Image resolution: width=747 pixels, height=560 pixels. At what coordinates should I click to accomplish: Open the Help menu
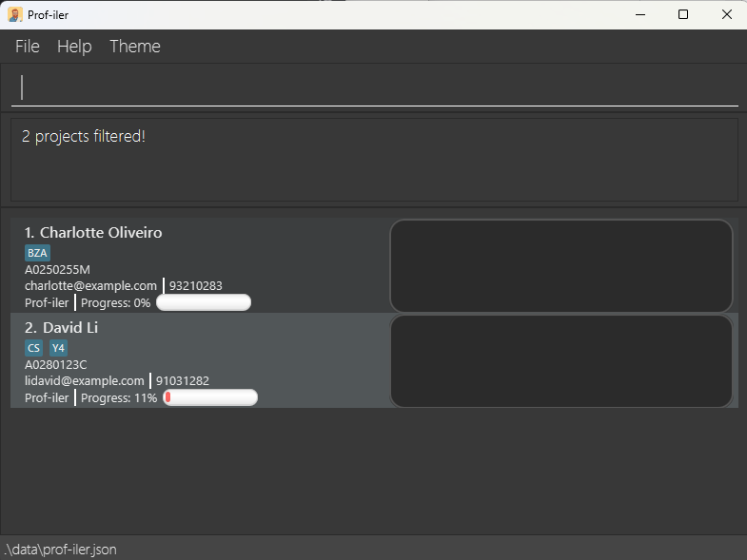click(74, 47)
